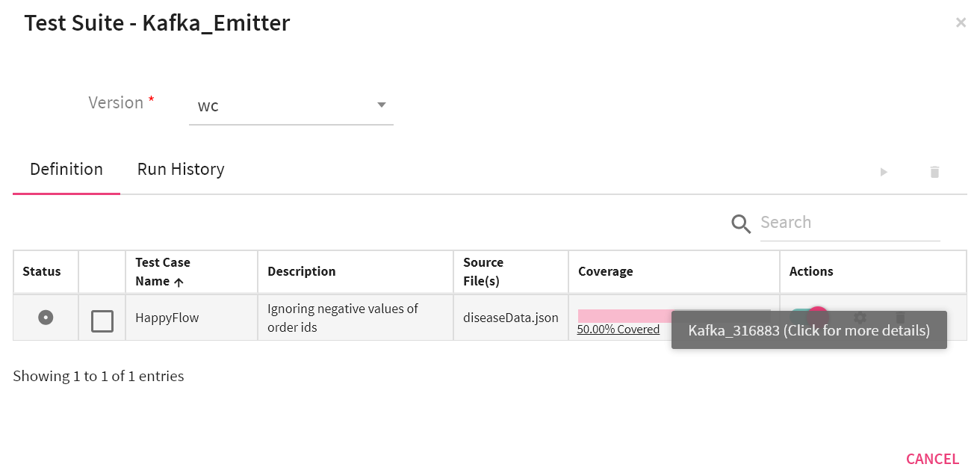Image resolution: width=980 pixels, height=476 pixels.
Task: Open HappyFlow settings gear icon
Action: click(x=860, y=317)
